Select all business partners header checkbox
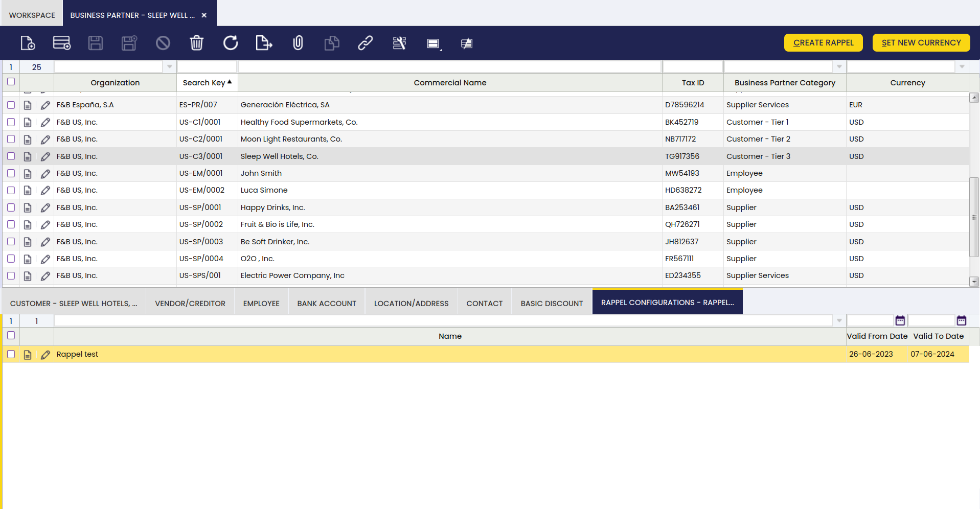The width and height of the screenshot is (980, 509). pos(11,81)
